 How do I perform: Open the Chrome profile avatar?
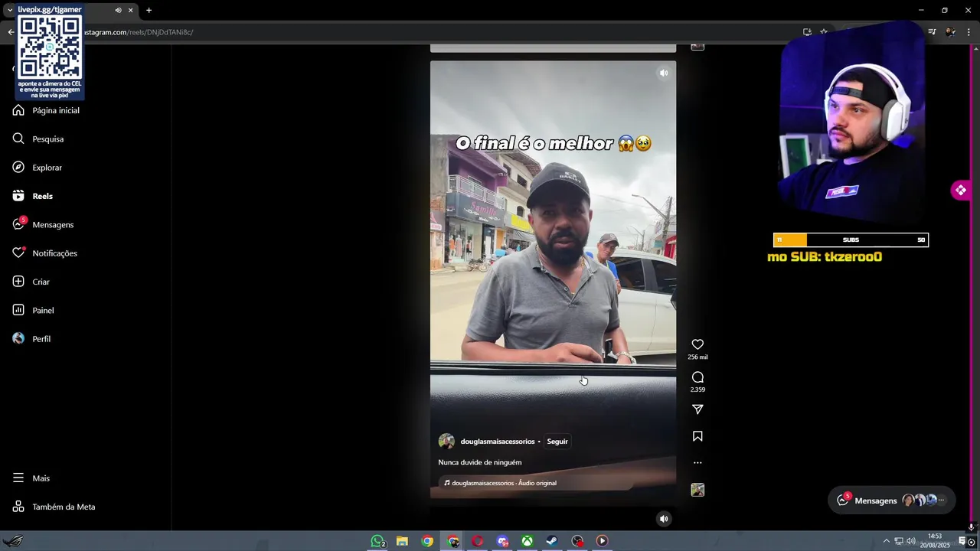click(950, 32)
